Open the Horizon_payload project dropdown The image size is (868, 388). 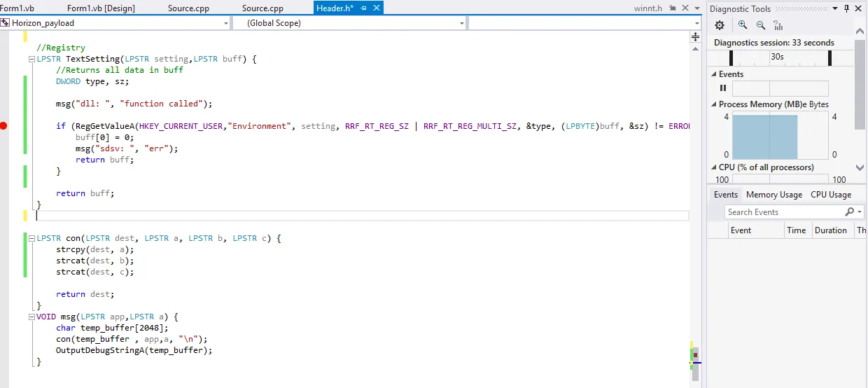[x=225, y=23]
